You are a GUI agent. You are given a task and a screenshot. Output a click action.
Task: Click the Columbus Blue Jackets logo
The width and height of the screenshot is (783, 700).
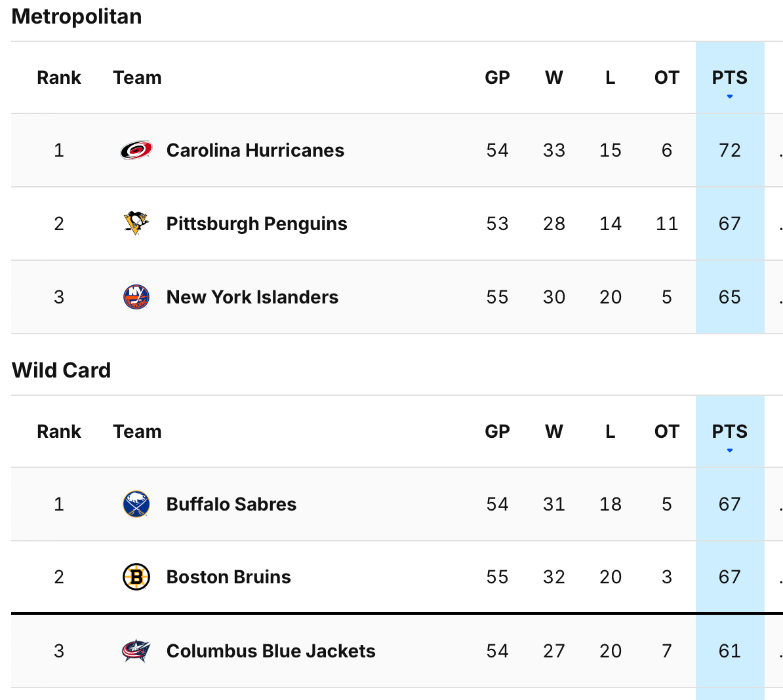point(136,651)
